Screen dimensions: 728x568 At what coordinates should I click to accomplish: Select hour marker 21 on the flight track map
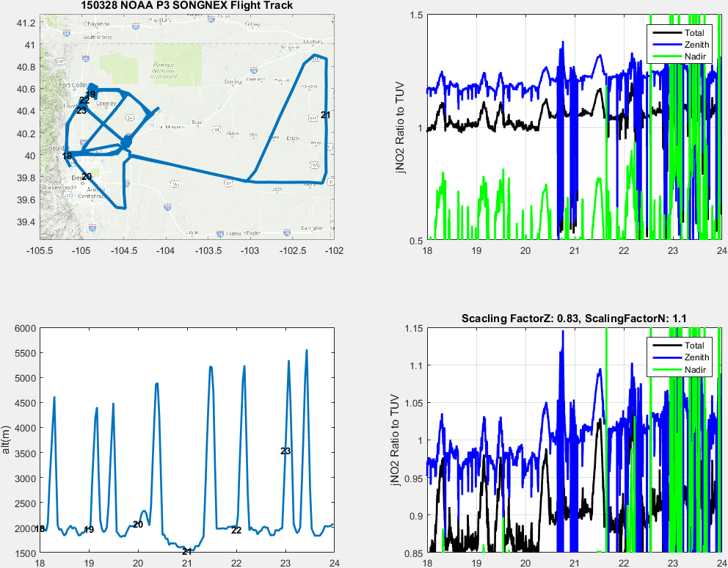(x=326, y=115)
